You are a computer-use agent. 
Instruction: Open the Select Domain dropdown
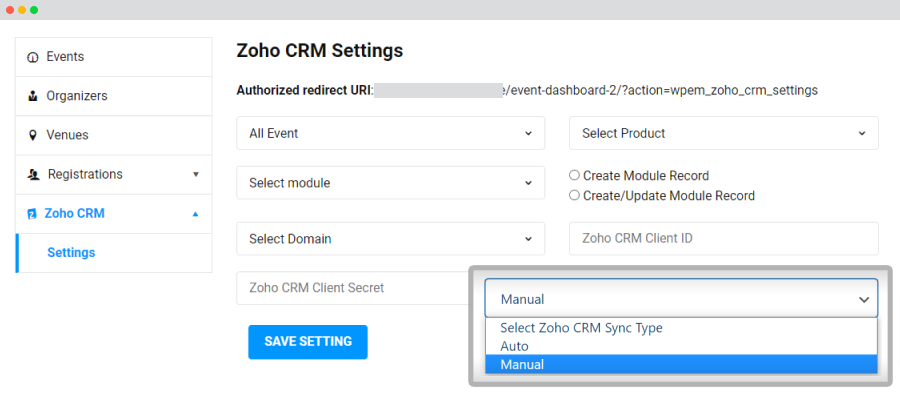click(x=390, y=239)
